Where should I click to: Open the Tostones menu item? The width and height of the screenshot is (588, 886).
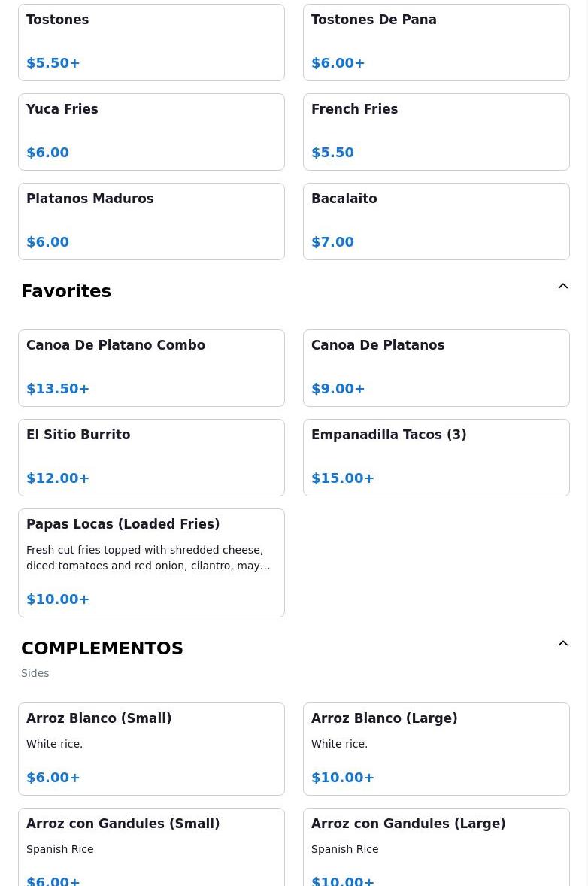[x=151, y=42]
